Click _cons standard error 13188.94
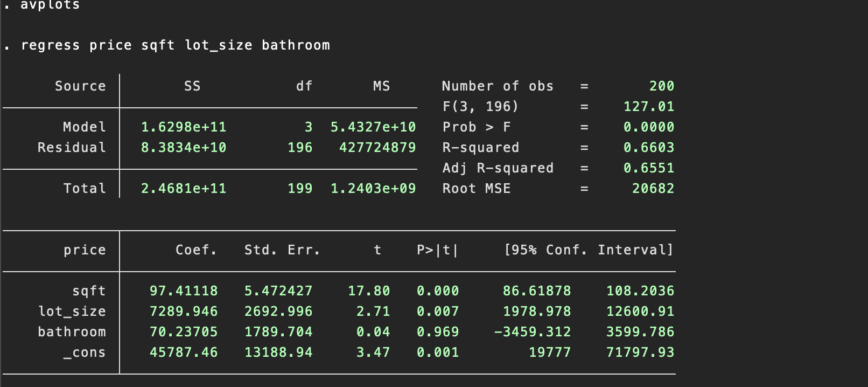This screenshot has width=868, height=387. click(x=278, y=353)
